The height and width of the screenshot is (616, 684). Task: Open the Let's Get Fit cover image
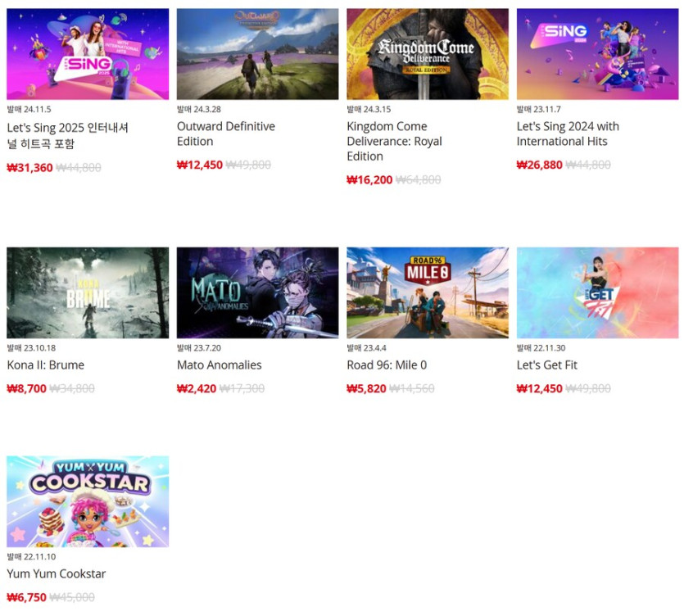pos(598,292)
